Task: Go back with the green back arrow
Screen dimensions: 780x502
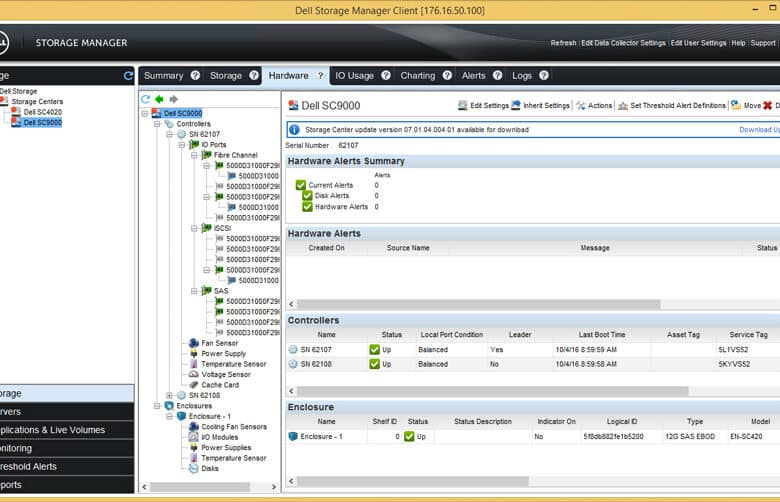Action: [159, 100]
